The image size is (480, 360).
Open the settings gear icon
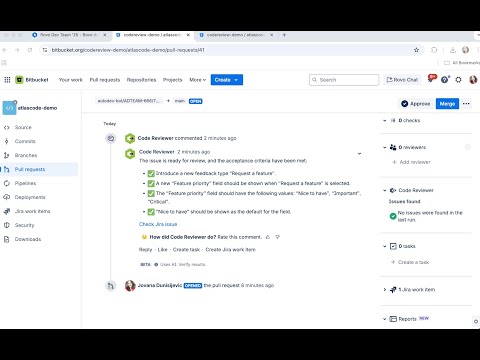click(x=458, y=80)
